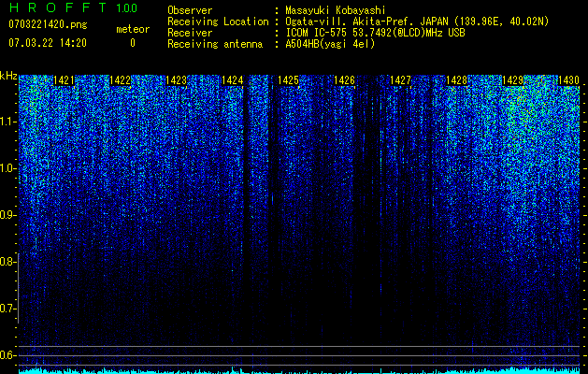Click the 1423 time marker

(177, 80)
